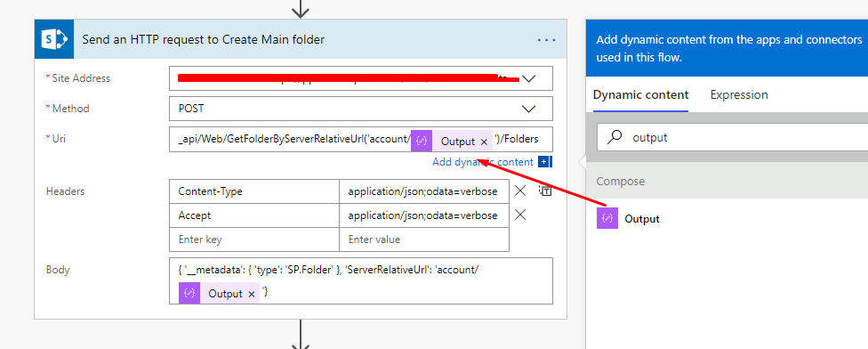Delete the Content-Type header row
The height and width of the screenshot is (349, 868).
[520, 191]
